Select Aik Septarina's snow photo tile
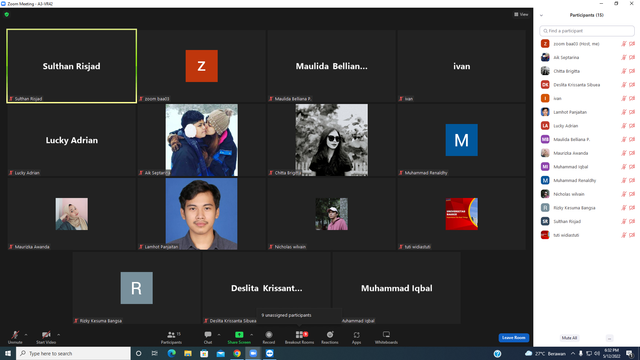This screenshot has height=360, width=640. tap(201, 140)
